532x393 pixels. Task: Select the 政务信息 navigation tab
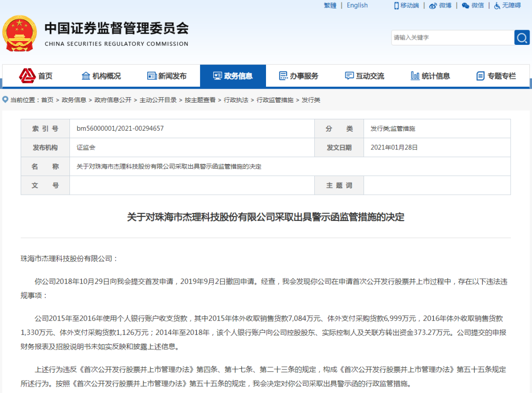click(x=233, y=76)
